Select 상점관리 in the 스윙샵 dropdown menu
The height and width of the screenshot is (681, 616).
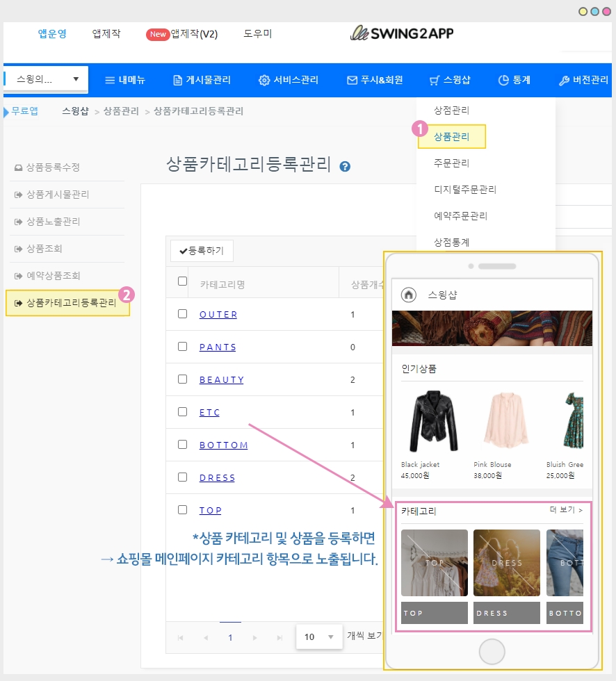click(x=452, y=110)
